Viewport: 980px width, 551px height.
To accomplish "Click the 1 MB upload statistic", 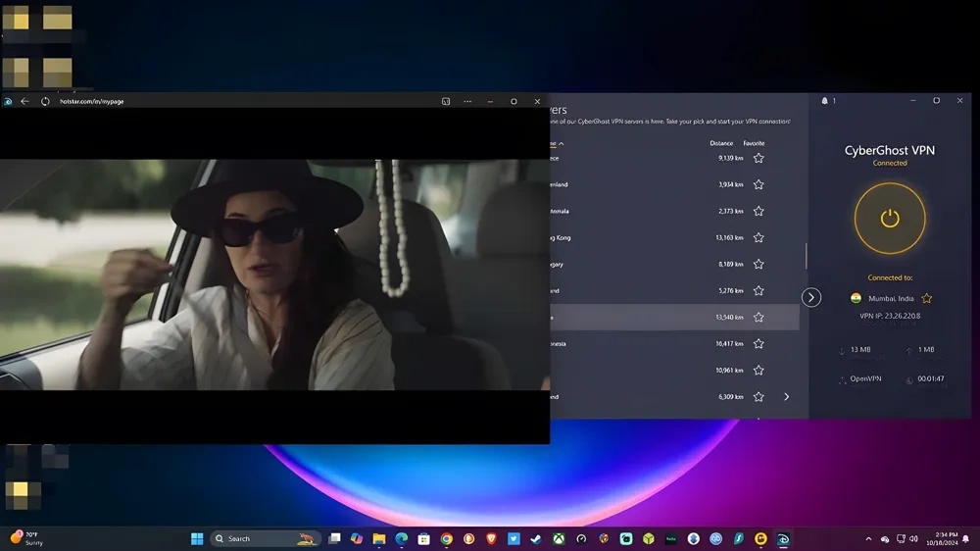I will tap(926, 350).
